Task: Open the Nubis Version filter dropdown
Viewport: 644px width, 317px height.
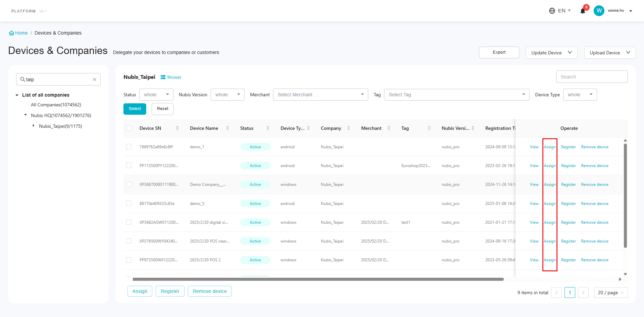Action: [227, 95]
